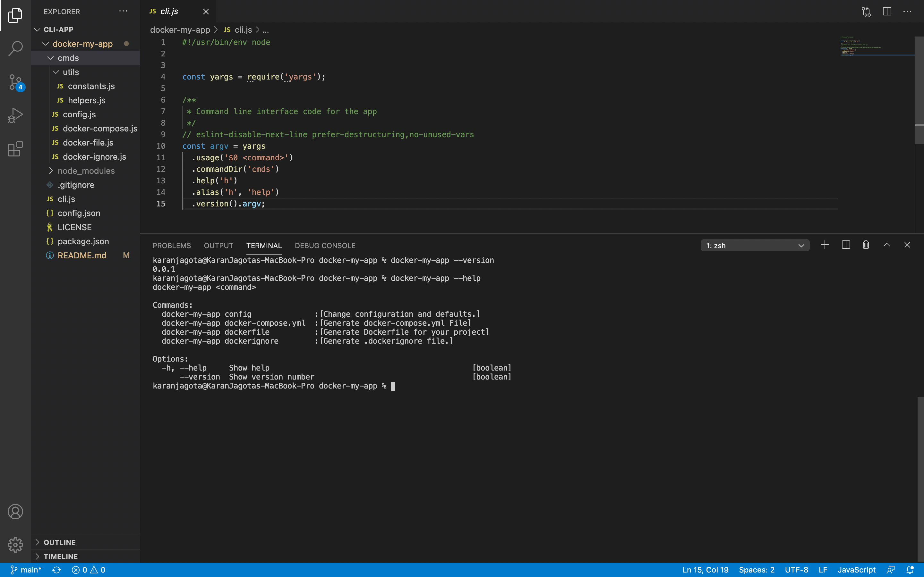Viewport: 924px width, 577px height.
Task: Open the 1: zsh terminal dropdown
Action: pos(755,245)
